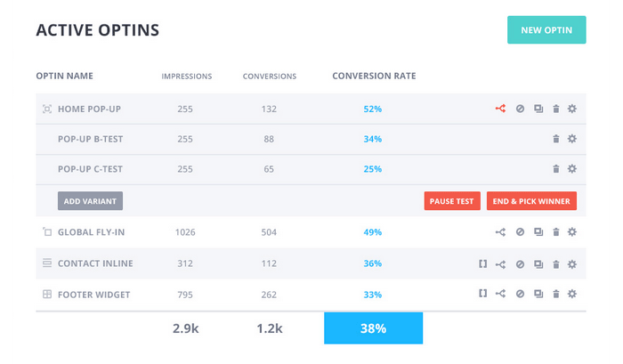Duplicate the Footer Widget optin
This screenshot has height=364, width=623.
[538, 294]
